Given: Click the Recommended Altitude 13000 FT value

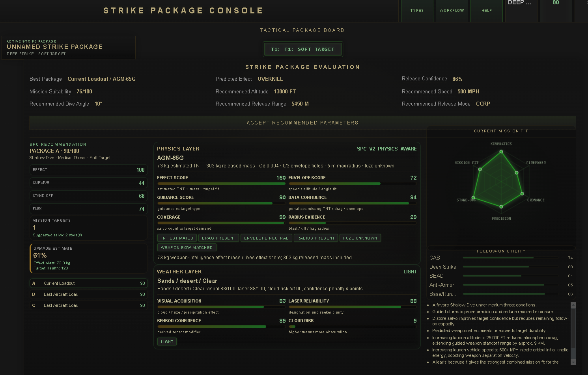Looking at the screenshot, I should 285,91.
